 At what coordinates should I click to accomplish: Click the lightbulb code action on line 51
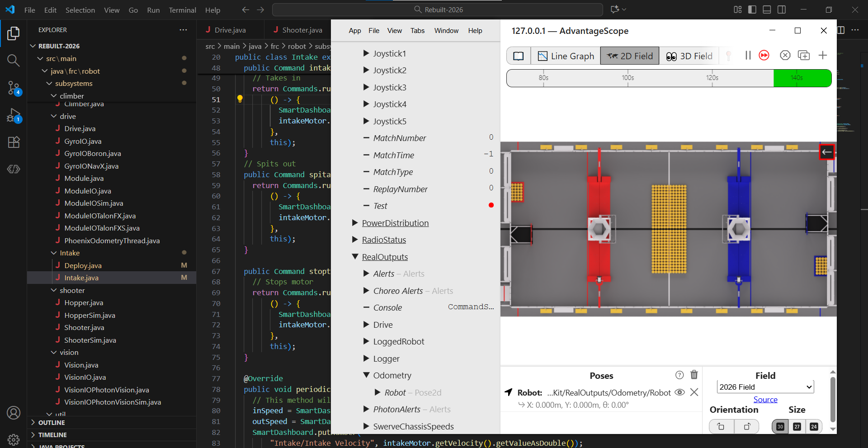point(240,99)
